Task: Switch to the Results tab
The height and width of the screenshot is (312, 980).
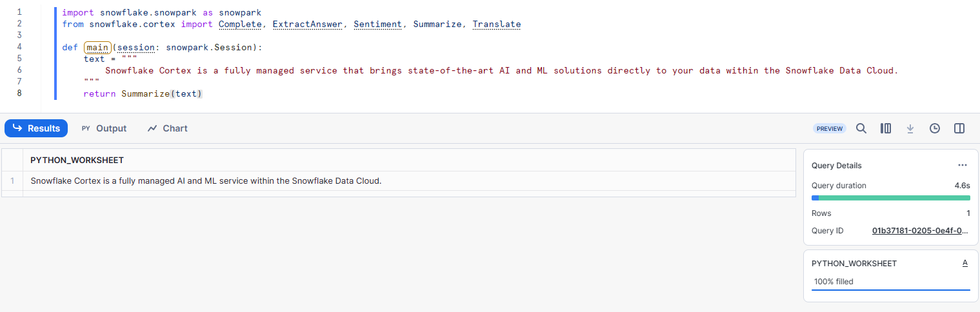Action: (x=36, y=128)
